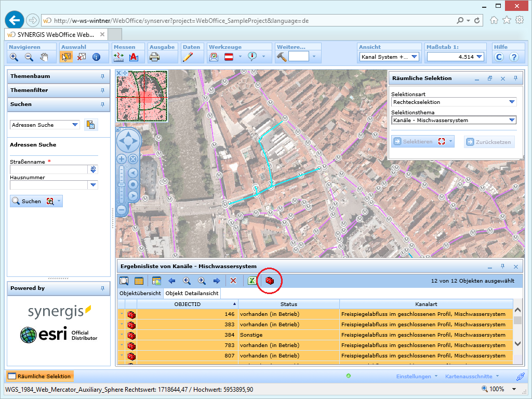This screenshot has width=532, height=399.
Task: Open the Ansicht Kanal System dropdown
Action: [x=414, y=57]
